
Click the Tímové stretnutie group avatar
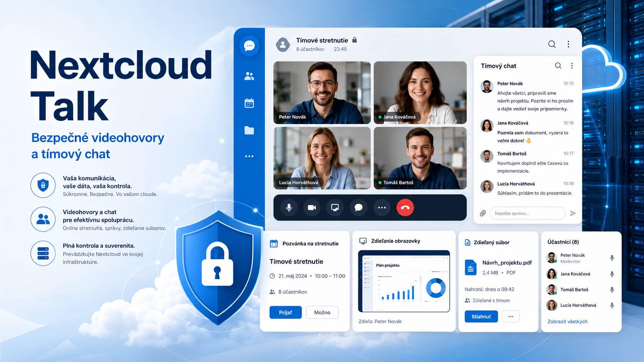(x=283, y=45)
